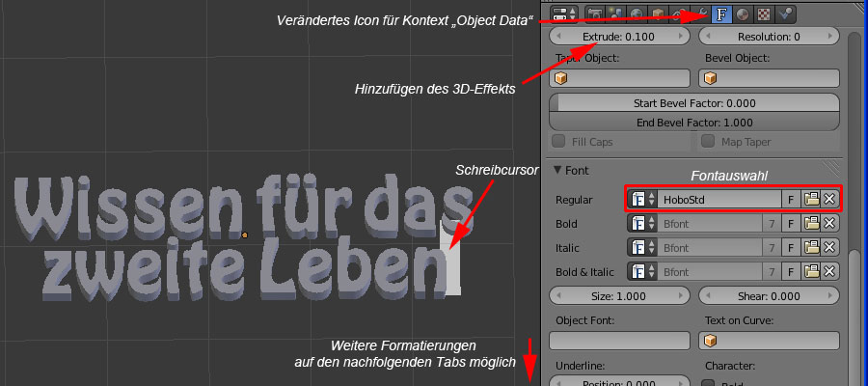Image resolution: width=868 pixels, height=386 pixels.
Task: Switch to the World context tab
Action: [637, 14]
